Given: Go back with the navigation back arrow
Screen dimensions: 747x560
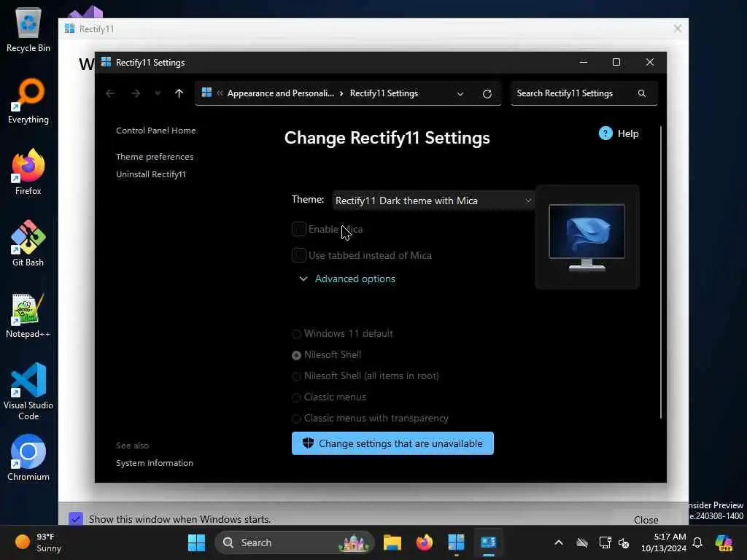Looking at the screenshot, I should 110,93.
